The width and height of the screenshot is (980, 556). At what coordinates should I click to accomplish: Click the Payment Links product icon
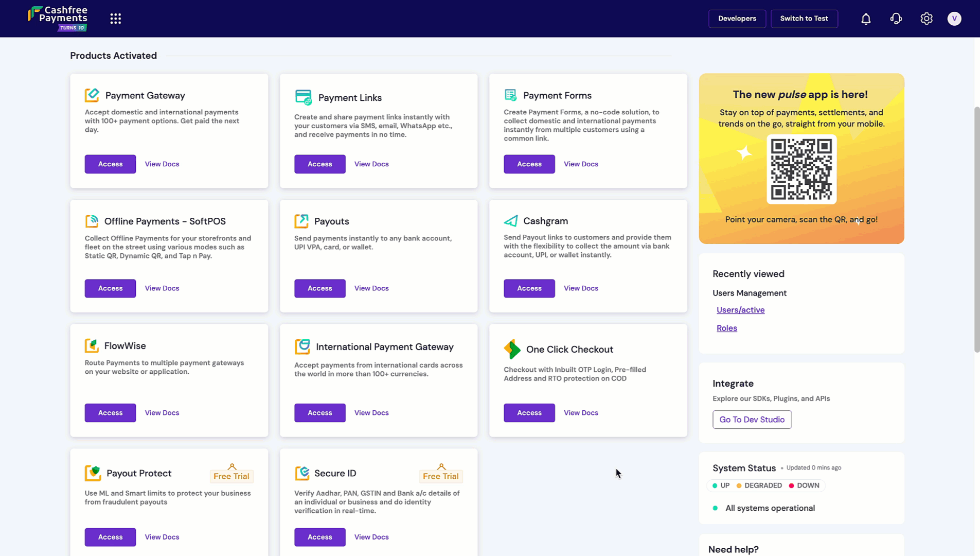tap(304, 97)
